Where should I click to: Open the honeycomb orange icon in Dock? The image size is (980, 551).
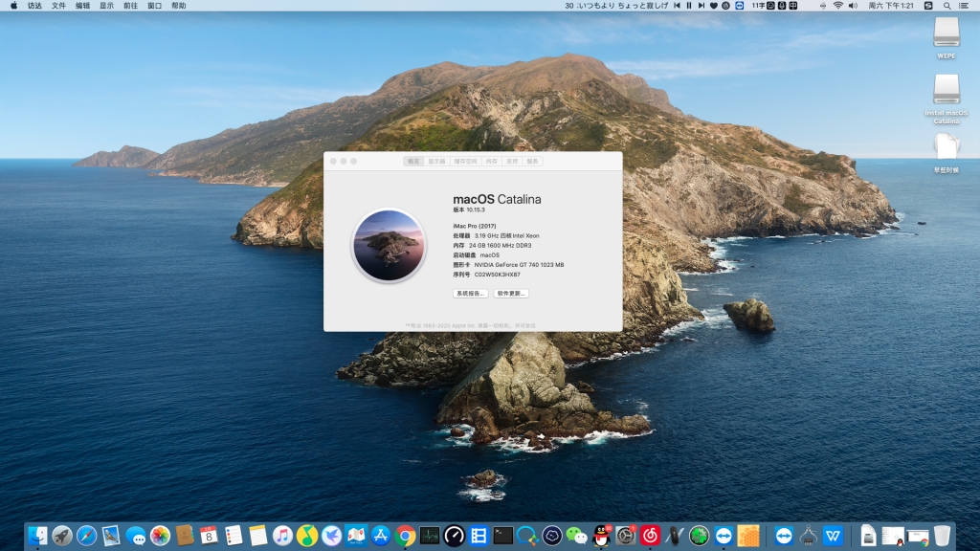click(748, 536)
